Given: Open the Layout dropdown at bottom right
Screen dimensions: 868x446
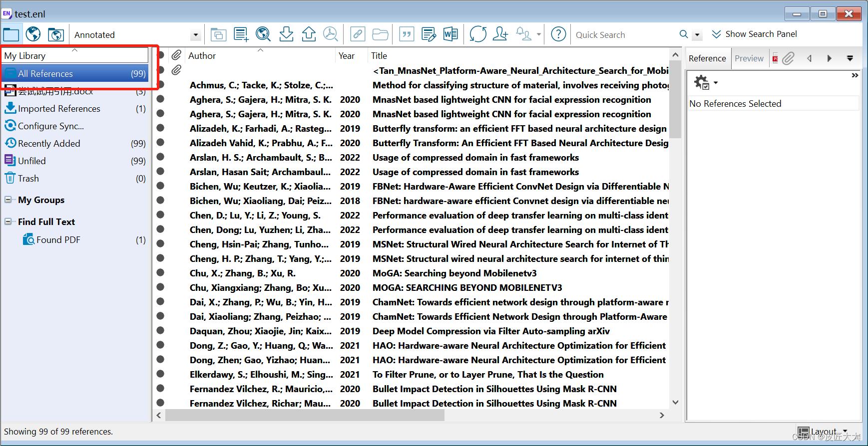Looking at the screenshot, I should 823,432.
